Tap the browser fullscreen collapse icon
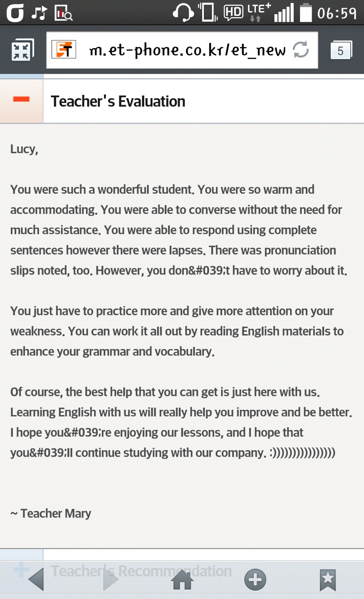 tap(22, 51)
